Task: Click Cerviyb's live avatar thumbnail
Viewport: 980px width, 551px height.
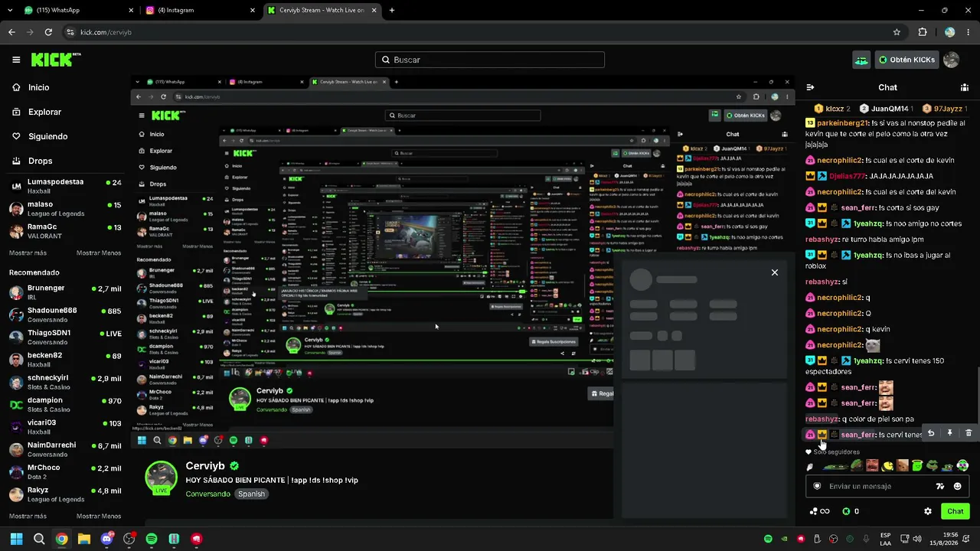Action: click(x=162, y=478)
